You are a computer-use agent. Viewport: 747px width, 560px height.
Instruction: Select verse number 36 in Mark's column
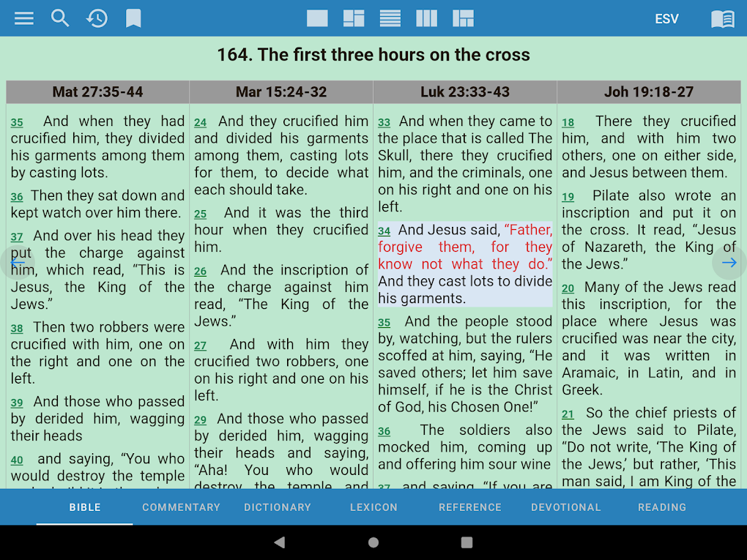(384, 432)
